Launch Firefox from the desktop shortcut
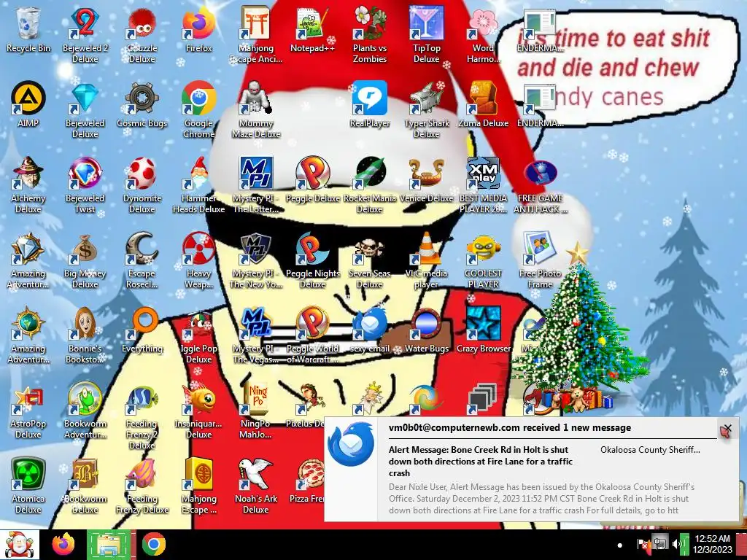This screenshot has height=560, width=747. pos(198,29)
